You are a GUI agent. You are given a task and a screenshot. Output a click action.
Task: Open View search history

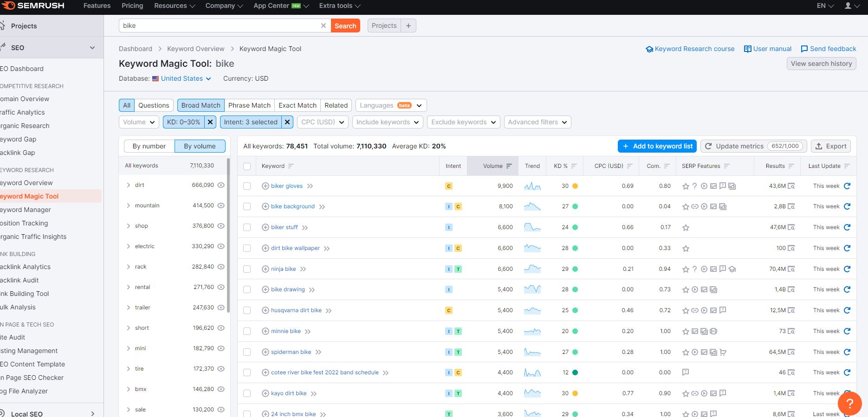(822, 64)
